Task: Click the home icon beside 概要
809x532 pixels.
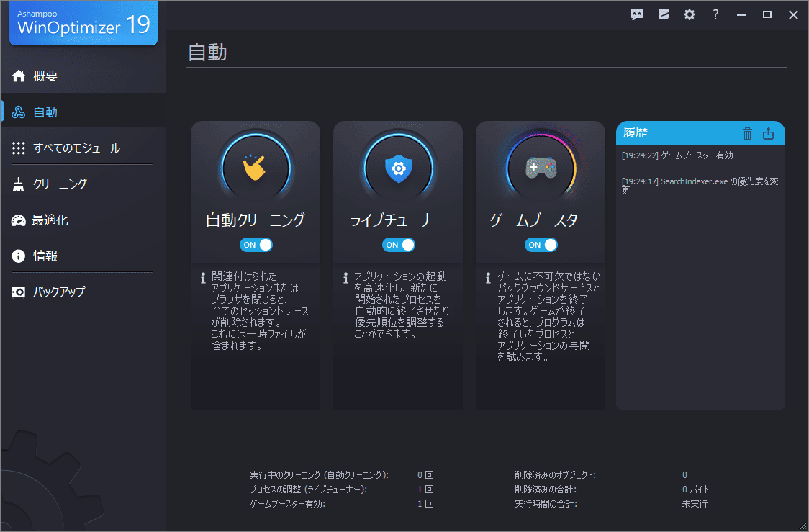Action: click(19, 76)
